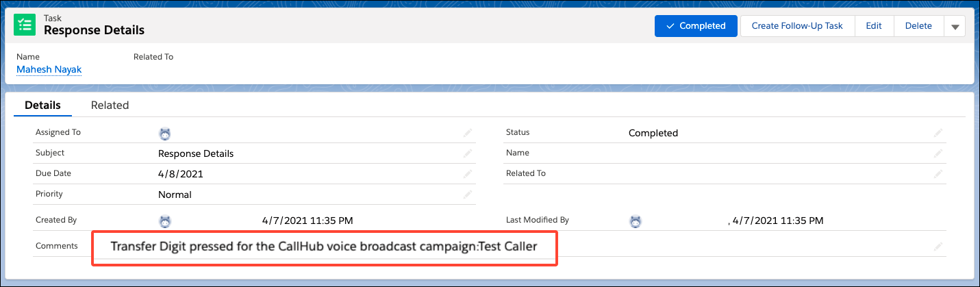Click the Comments text about Transfer Digit

point(324,246)
